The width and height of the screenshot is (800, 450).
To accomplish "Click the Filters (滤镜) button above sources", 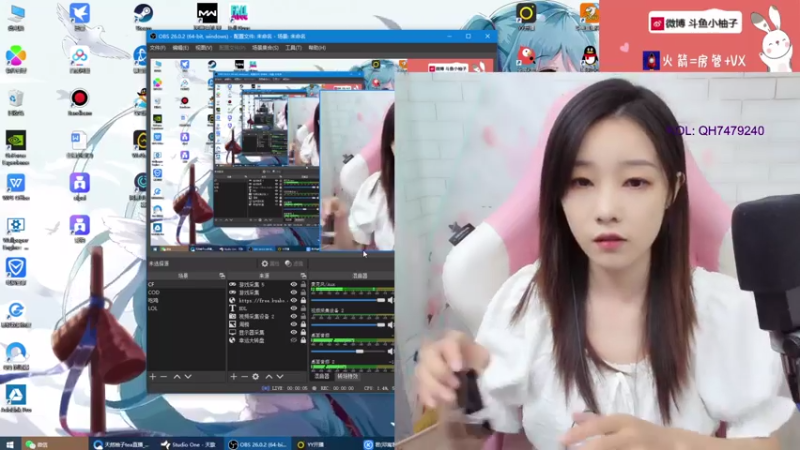I will [294, 264].
